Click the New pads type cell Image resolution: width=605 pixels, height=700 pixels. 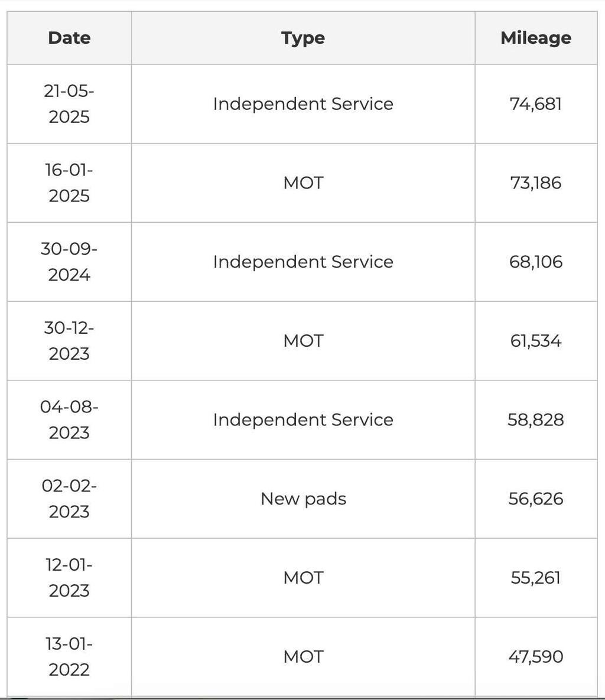coord(303,499)
